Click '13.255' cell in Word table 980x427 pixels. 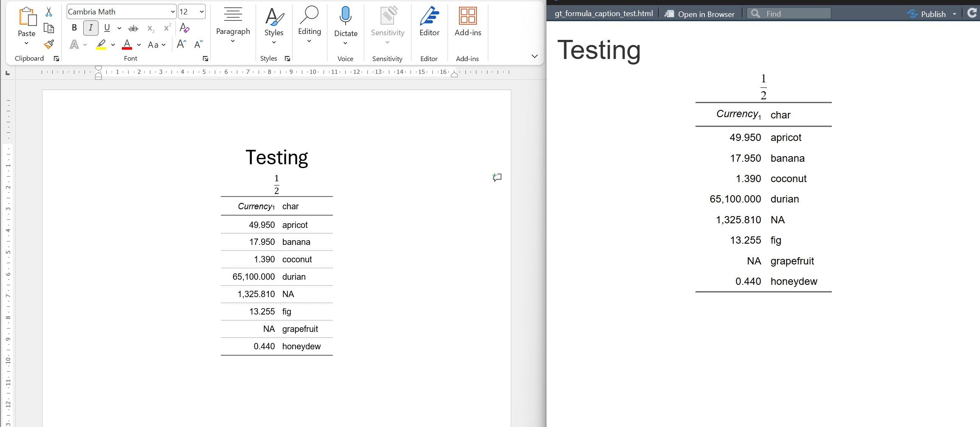coord(262,312)
